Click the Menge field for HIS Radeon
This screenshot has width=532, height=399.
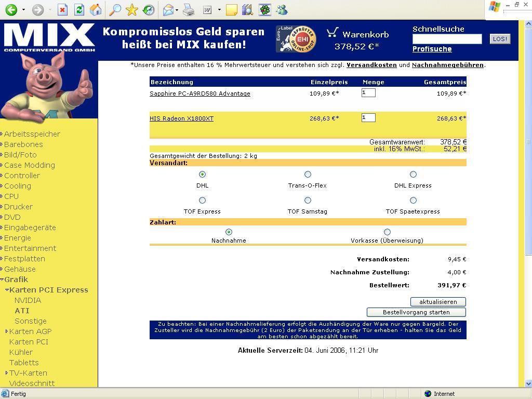368,118
